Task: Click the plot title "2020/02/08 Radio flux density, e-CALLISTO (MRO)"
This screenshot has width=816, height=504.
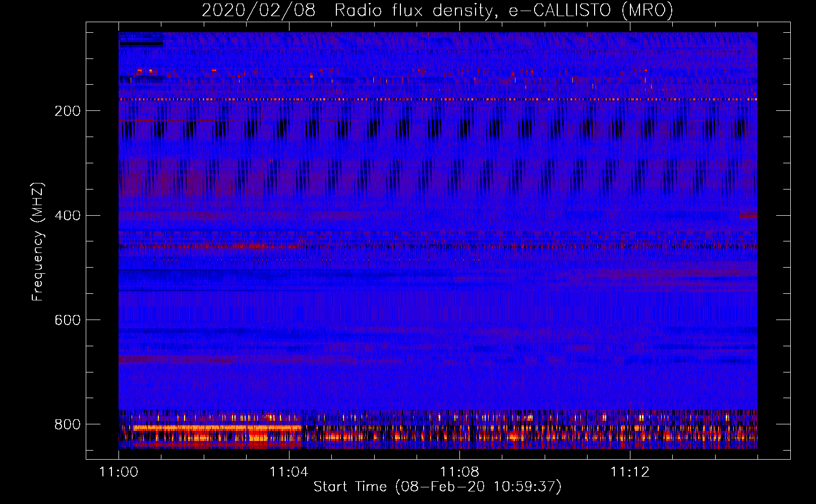Action: click(437, 10)
